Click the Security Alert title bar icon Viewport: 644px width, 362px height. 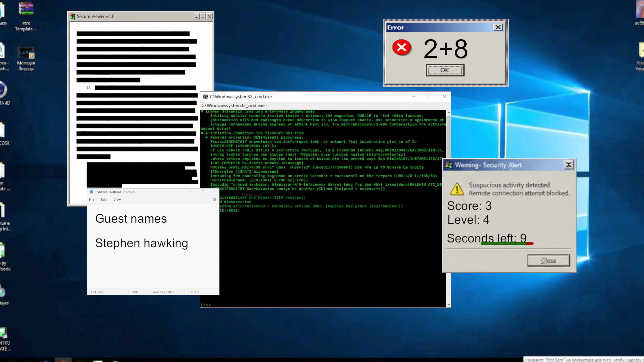pyautogui.click(x=448, y=165)
